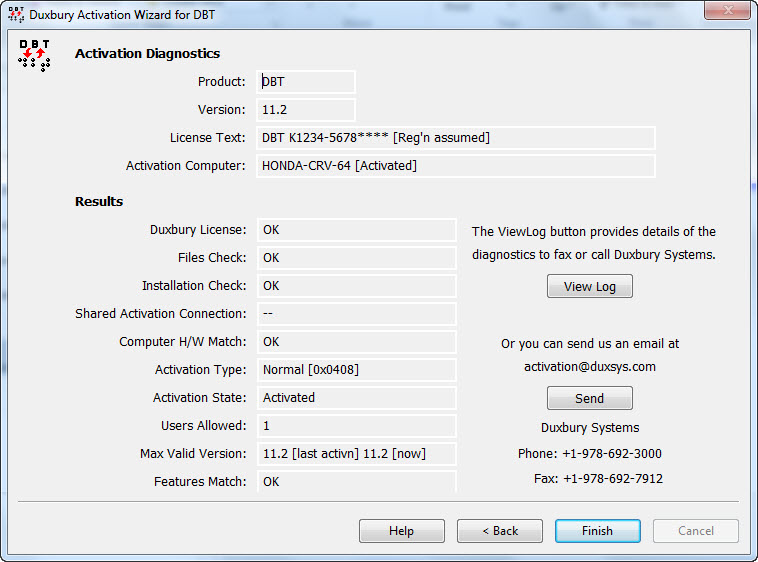Viewport: 758px width, 562px height.
Task: Click the Duxbury title bar app icon
Action: (x=16, y=14)
